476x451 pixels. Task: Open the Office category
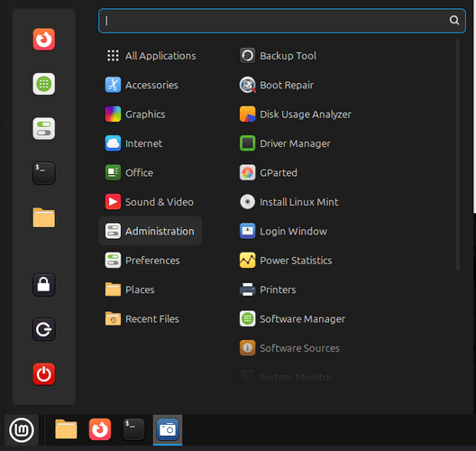[x=151, y=172]
